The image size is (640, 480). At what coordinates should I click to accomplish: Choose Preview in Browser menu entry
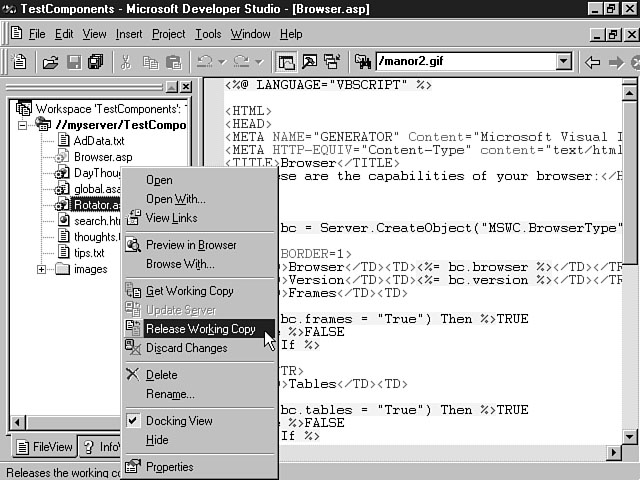click(191, 245)
